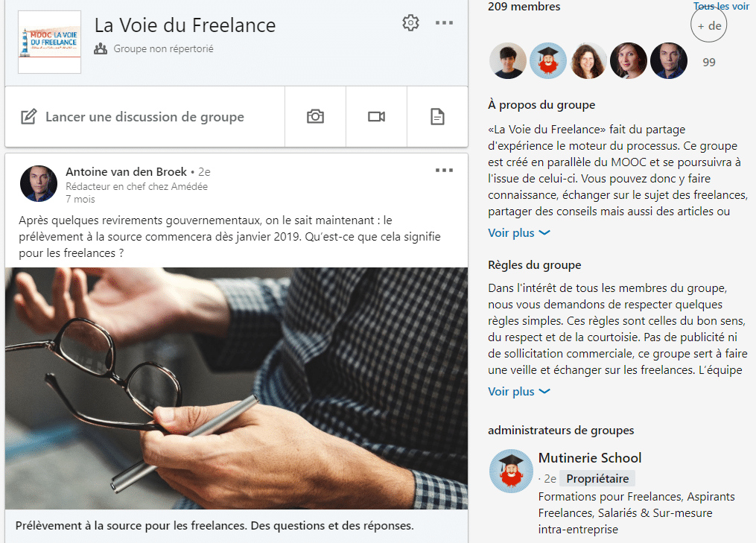Add a video with the camcorder icon
This screenshot has width=756, height=543.
click(x=377, y=116)
